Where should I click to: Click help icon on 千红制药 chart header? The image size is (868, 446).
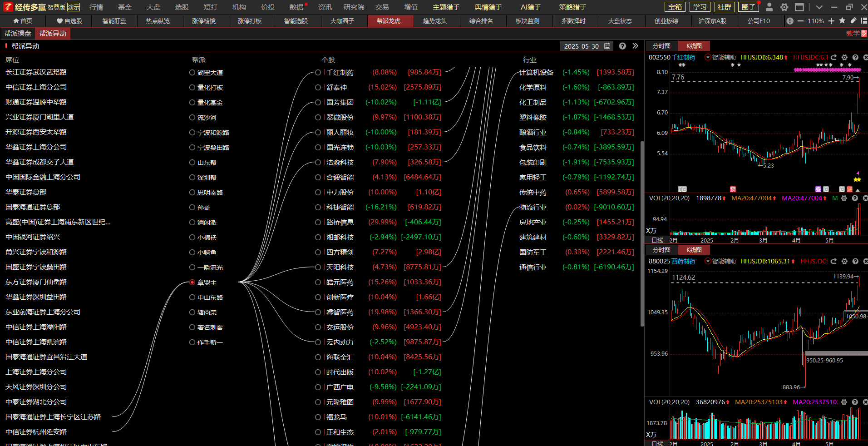855,57
